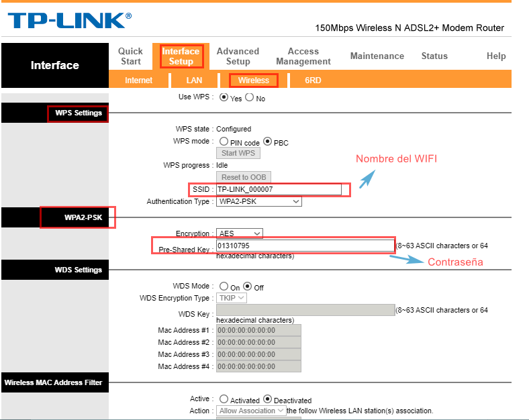
Task: Choose PBC WPS mode
Action: (268, 142)
